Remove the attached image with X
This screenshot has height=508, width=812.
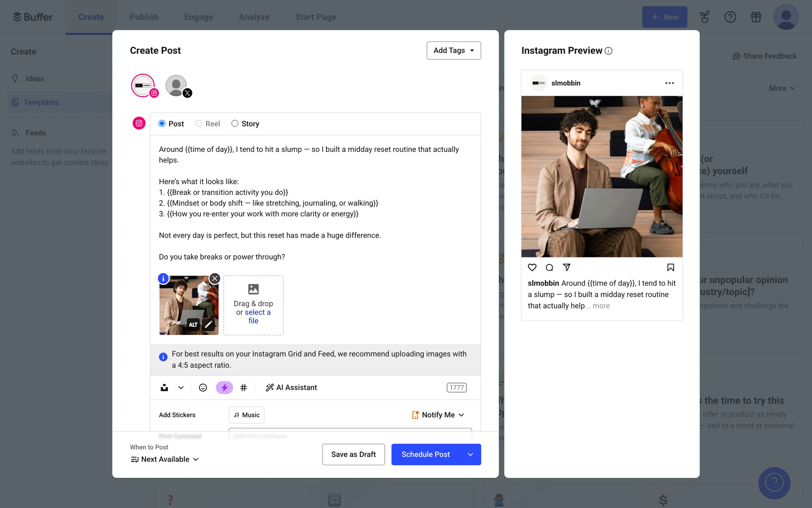pyautogui.click(x=215, y=279)
